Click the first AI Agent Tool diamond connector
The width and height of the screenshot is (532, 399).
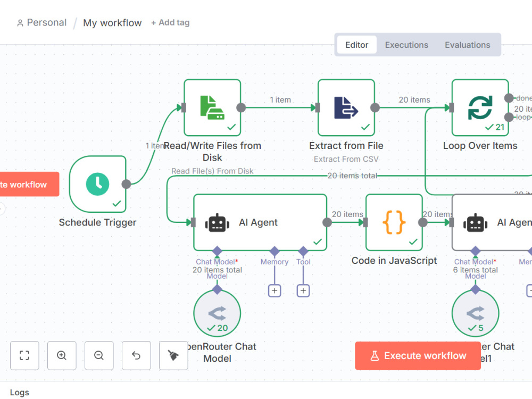coord(303,251)
